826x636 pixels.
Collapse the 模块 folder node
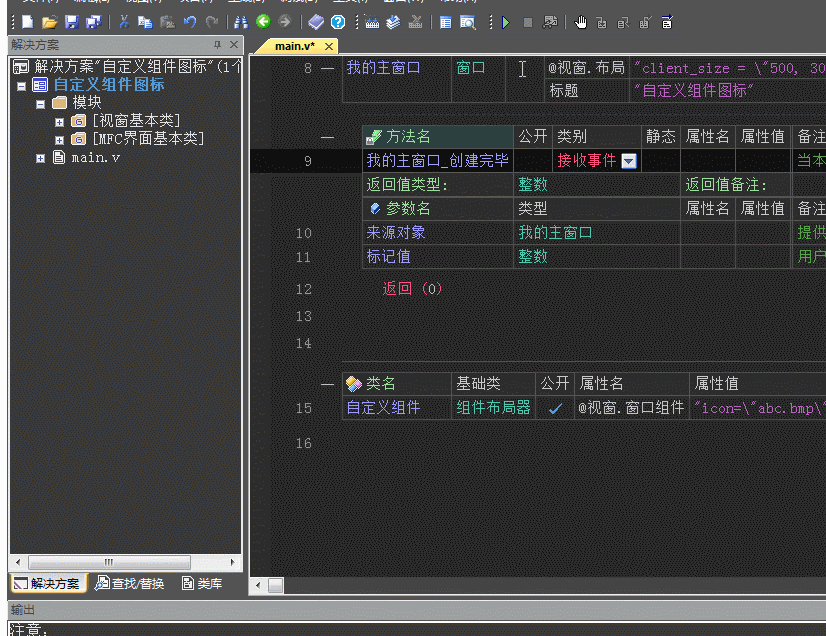point(41,104)
